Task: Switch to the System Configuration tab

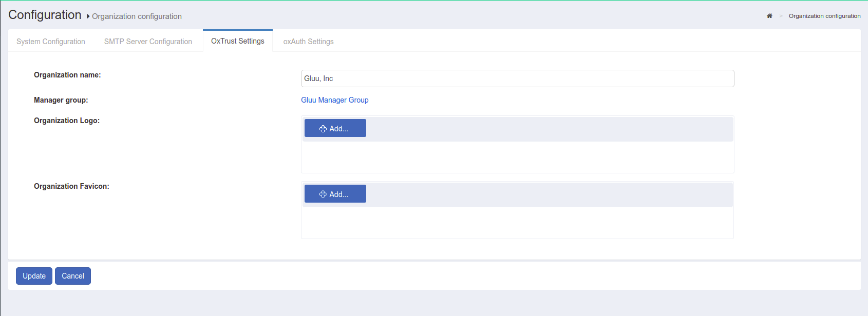Action: click(x=51, y=42)
